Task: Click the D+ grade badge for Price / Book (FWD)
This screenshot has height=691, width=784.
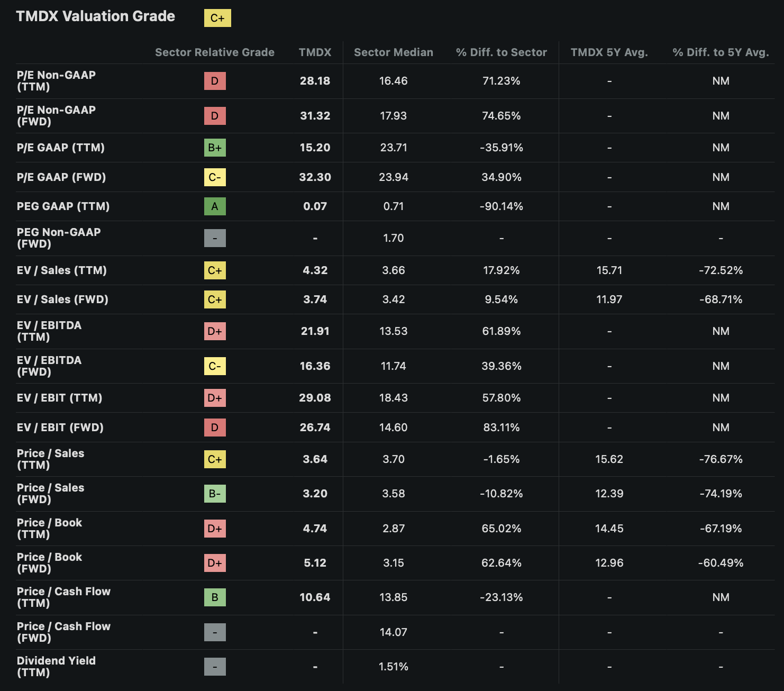Action: [215, 563]
